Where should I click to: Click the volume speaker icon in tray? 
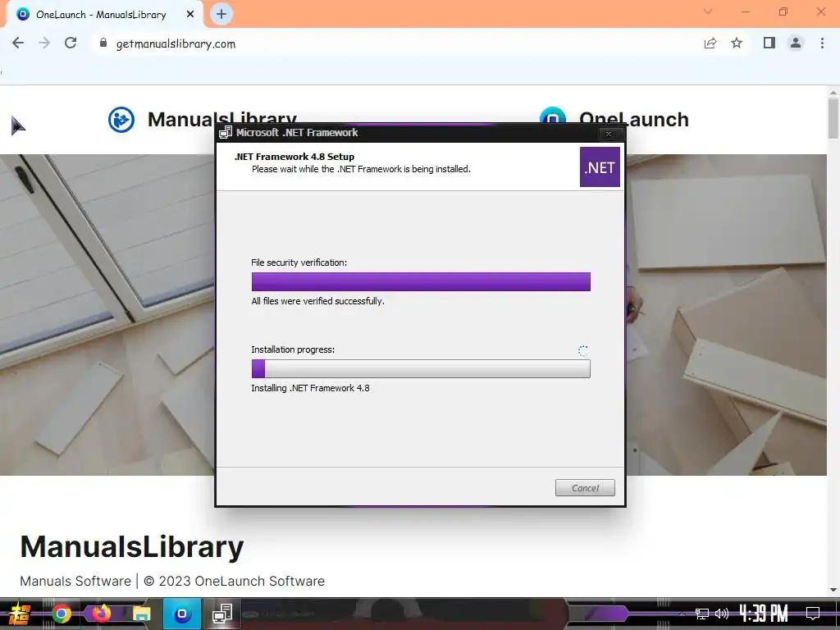point(722,614)
